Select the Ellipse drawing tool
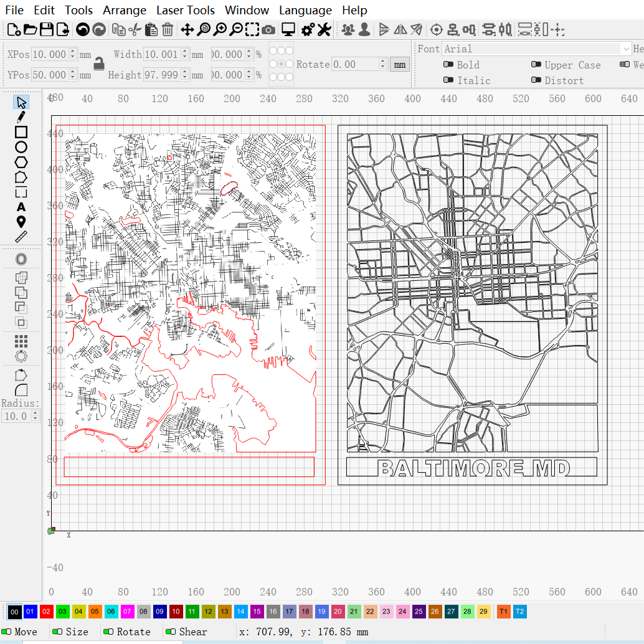Screen dimensions: 644x644 click(x=21, y=146)
